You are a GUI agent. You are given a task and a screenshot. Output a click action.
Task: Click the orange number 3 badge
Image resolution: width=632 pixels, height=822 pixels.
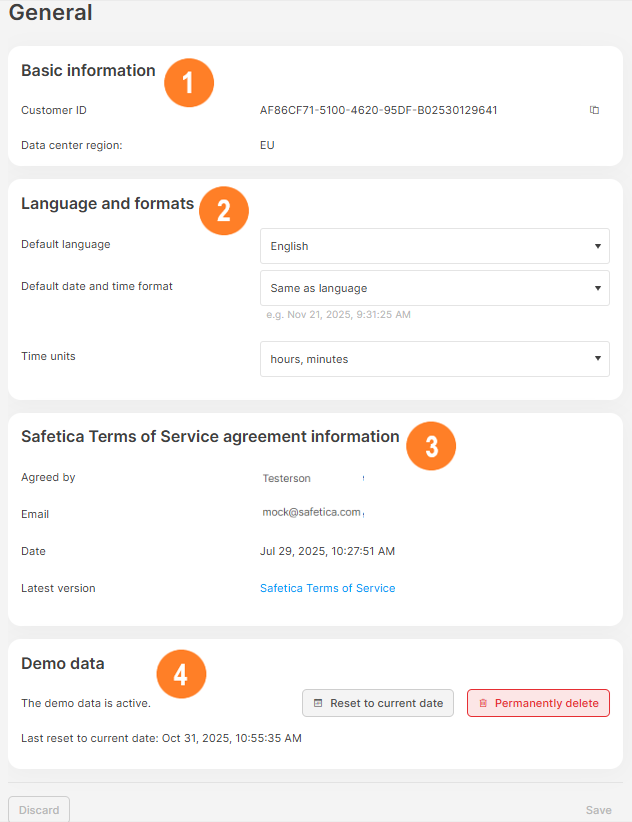tap(431, 446)
